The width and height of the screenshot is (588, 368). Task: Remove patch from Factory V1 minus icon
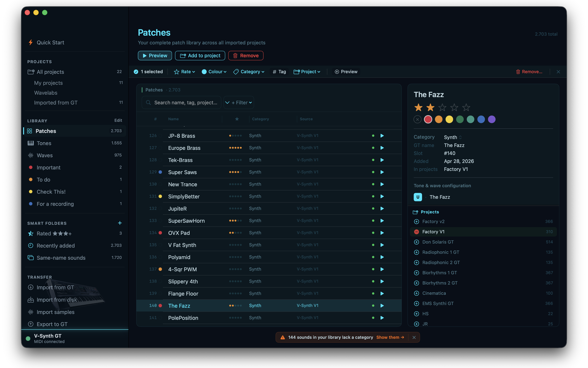pyautogui.click(x=416, y=232)
